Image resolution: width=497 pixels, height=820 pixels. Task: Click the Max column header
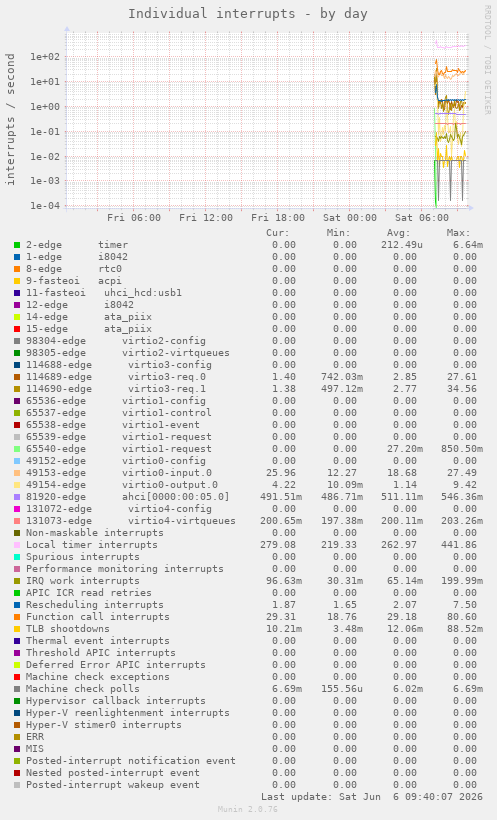point(458,233)
